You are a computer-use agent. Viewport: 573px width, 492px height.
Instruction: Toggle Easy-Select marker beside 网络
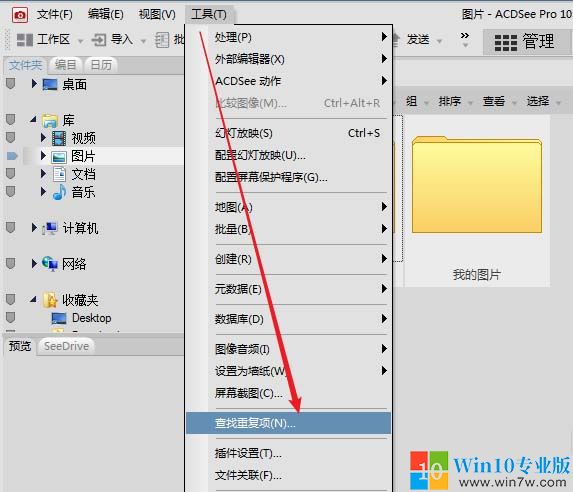[x=11, y=263]
